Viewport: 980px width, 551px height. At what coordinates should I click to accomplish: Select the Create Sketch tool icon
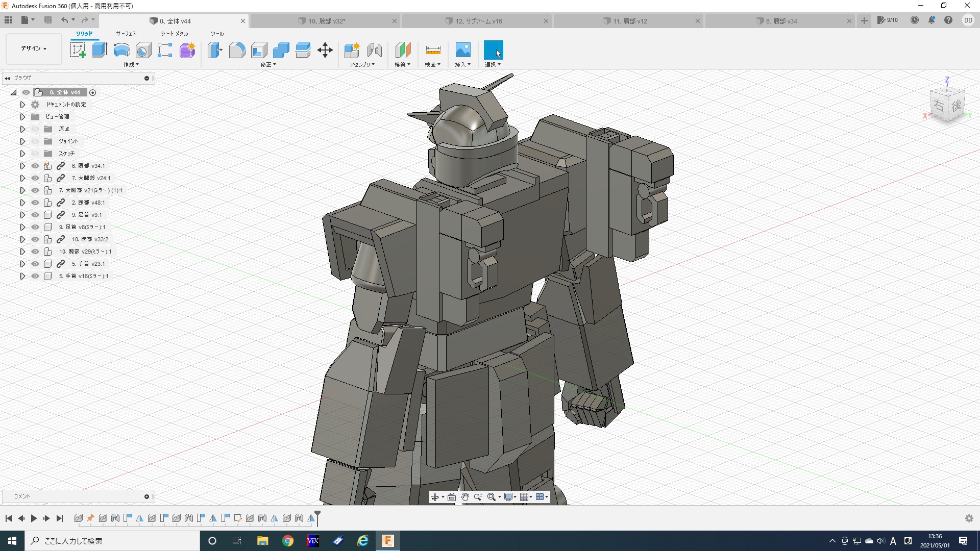tap(78, 50)
